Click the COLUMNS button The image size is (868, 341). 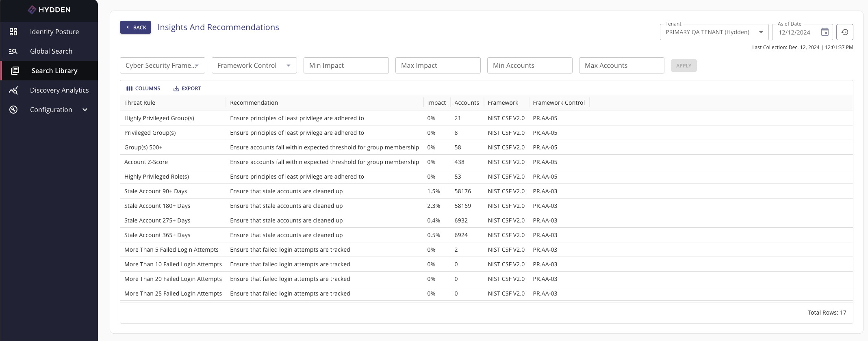coord(143,88)
